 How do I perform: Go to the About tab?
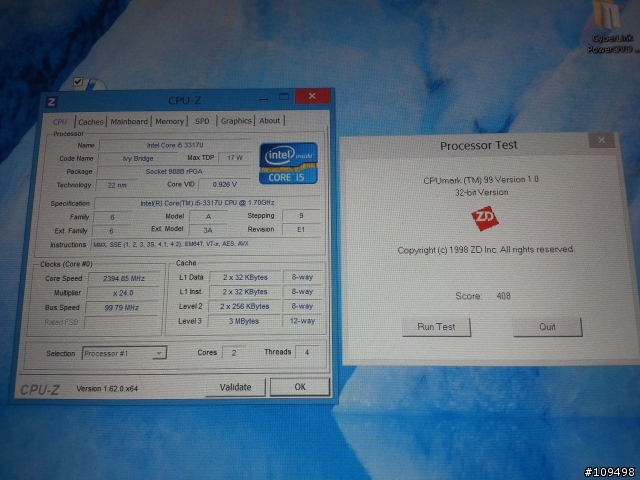270,120
